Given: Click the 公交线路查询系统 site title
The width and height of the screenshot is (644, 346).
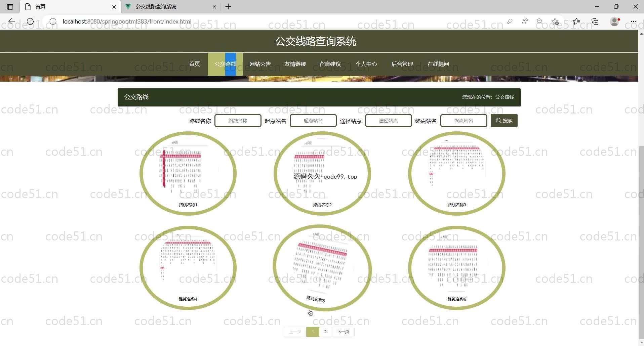Looking at the screenshot, I should tap(316, 41).
